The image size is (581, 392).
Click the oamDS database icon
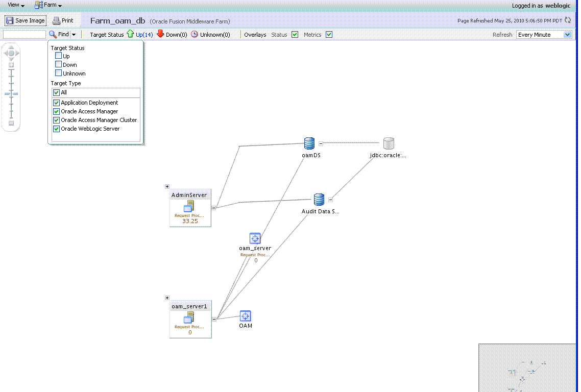click(x=309, y=143)
